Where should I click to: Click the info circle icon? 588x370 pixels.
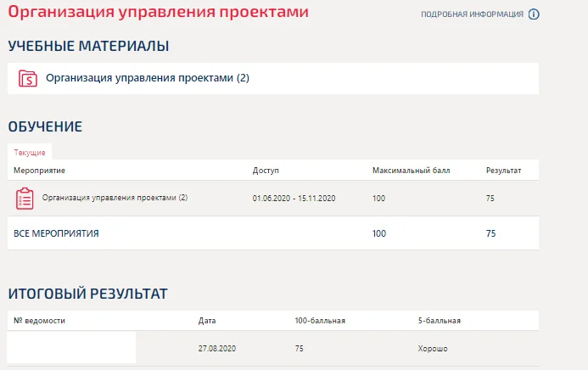tap(534, 14)
